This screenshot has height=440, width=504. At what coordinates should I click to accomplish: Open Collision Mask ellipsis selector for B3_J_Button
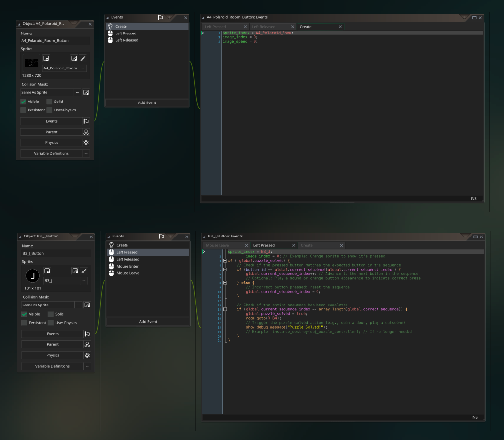click(78, 305)
